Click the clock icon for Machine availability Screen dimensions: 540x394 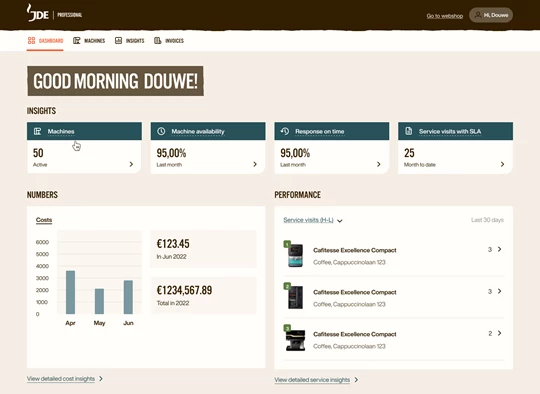click(161, 131)
